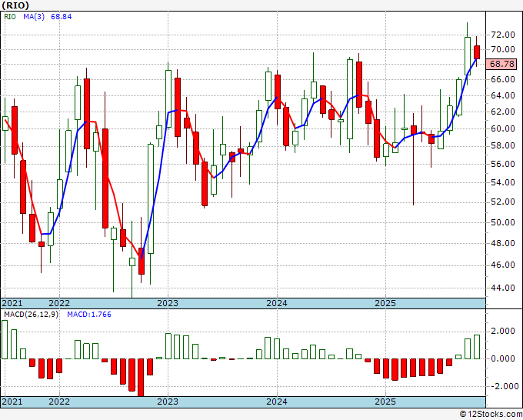
Task: Click 2025 on the MACD timeline
Action: (x=385, y=402)
